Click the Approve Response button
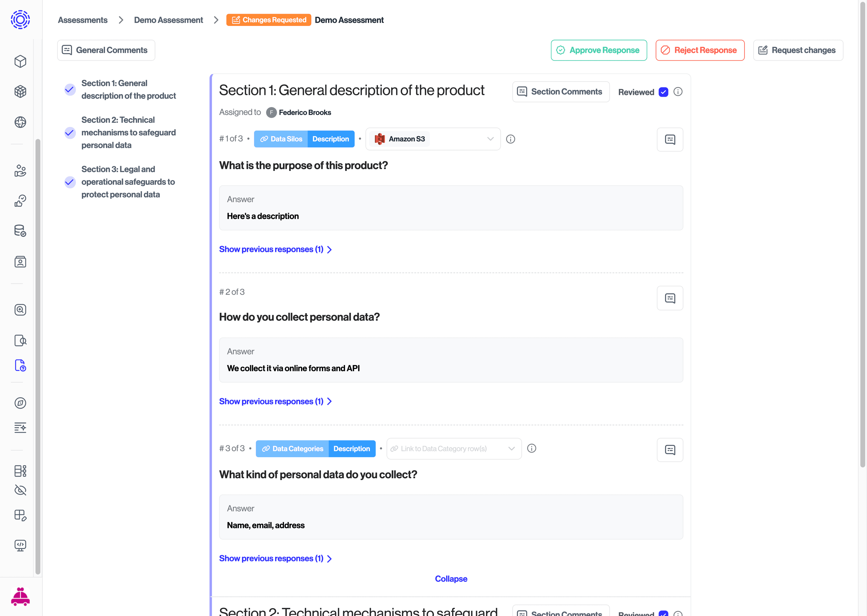The height and width of the screenshot is (616, 867). (599, 50)
